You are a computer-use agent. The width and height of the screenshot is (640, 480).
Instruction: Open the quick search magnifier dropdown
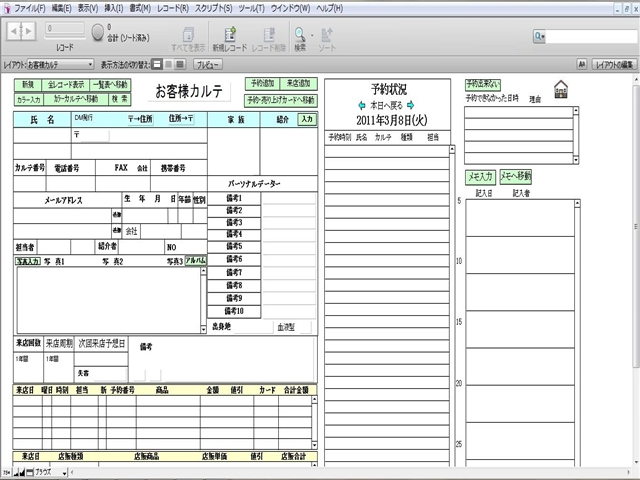coord(540,36)
